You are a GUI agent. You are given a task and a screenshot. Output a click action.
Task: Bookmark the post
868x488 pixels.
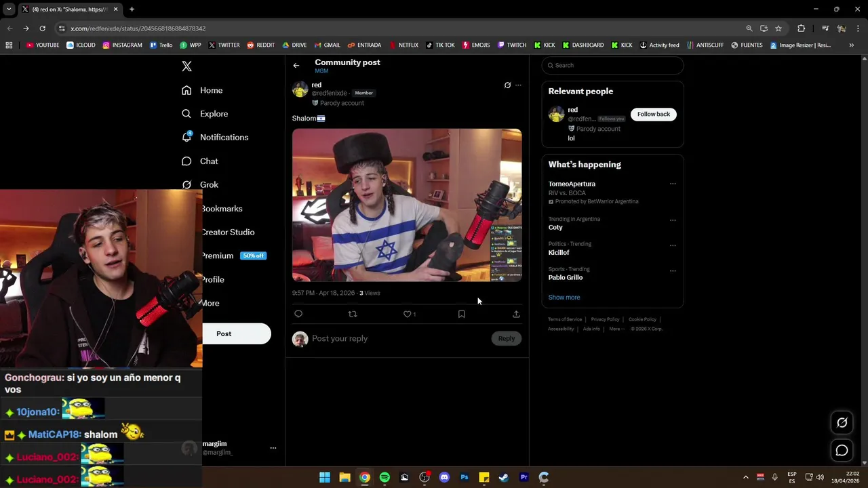click(462, 314)
